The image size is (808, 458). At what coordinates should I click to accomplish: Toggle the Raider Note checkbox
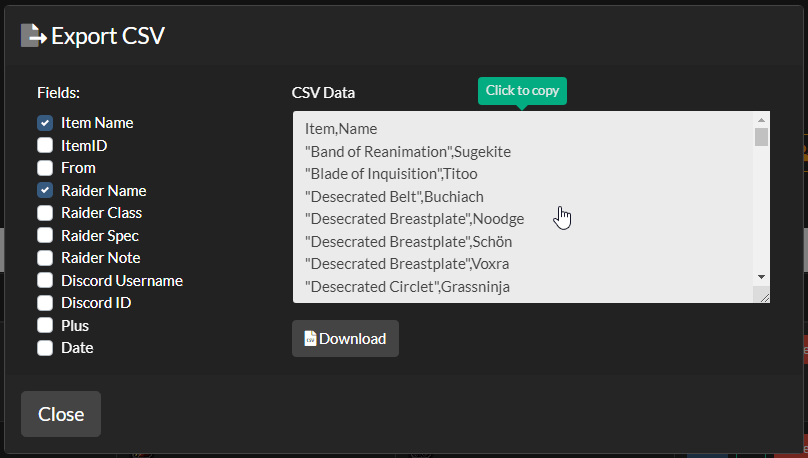tap(45, 258)
